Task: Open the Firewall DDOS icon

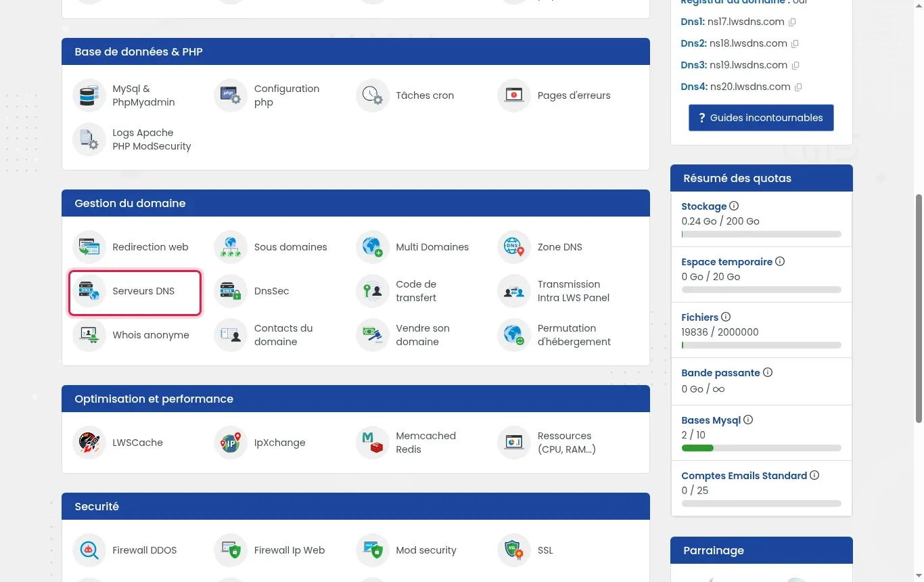Action: pyautogui.click(x=89, y=550)
